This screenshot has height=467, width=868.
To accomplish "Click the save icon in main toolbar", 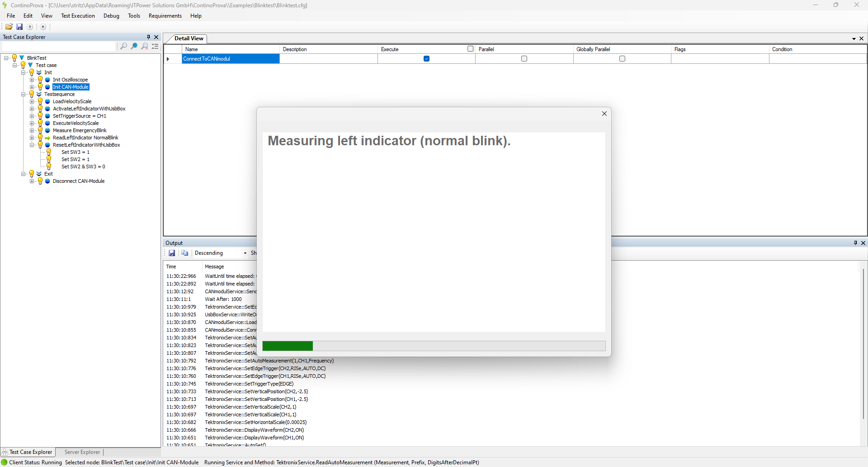I will point(19,27).
